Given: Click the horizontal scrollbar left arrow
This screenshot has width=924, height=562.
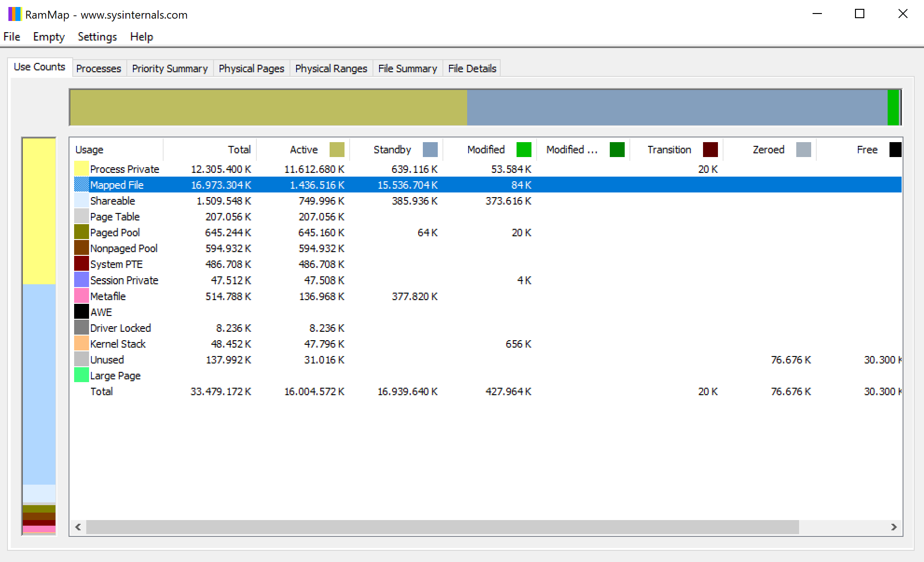Looking at the screenshot, I should [x=78, y=527].
